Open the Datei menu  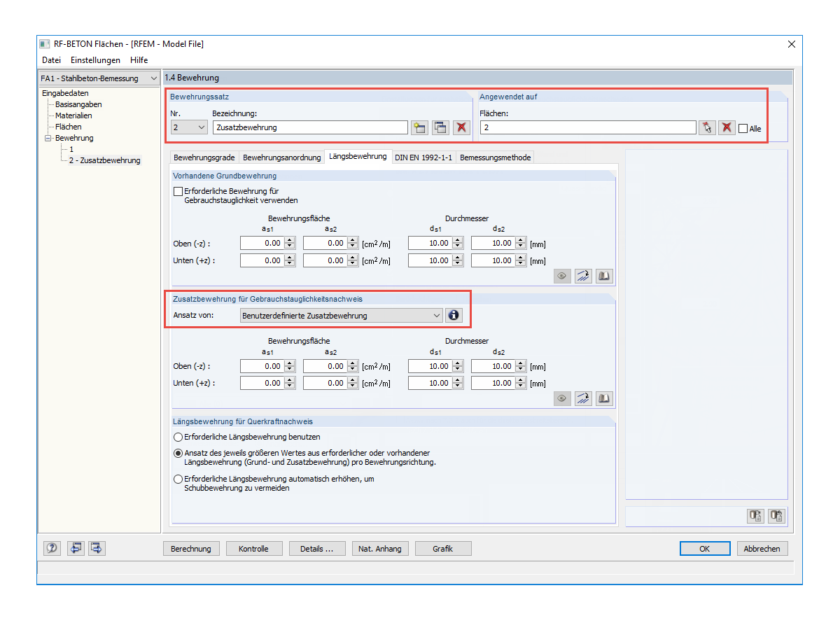[x=51, y=60]
